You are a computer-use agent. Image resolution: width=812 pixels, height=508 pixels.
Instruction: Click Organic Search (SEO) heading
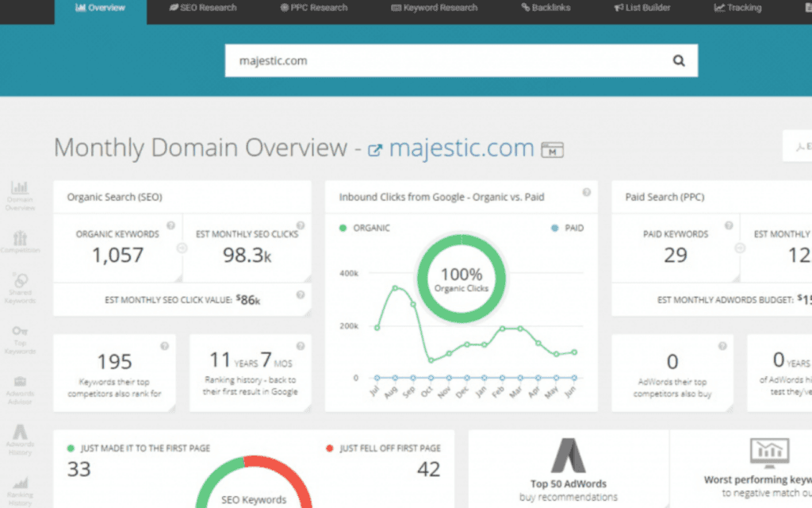click(114, 197)
